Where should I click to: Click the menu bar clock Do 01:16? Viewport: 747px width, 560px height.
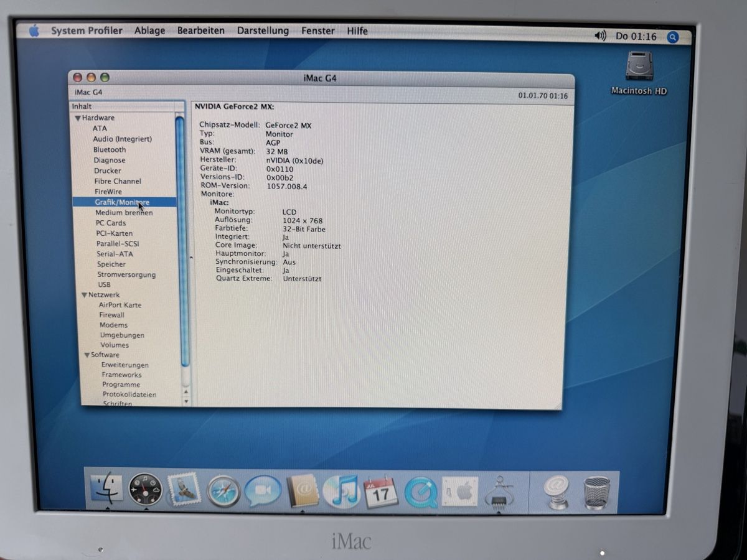point(636,37)
